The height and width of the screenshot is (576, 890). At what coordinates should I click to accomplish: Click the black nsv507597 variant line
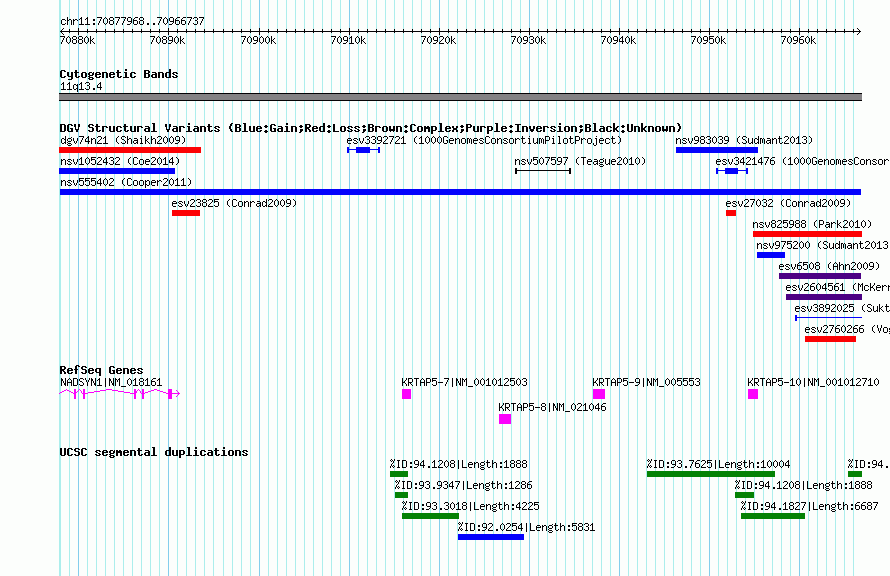[543, 171]
